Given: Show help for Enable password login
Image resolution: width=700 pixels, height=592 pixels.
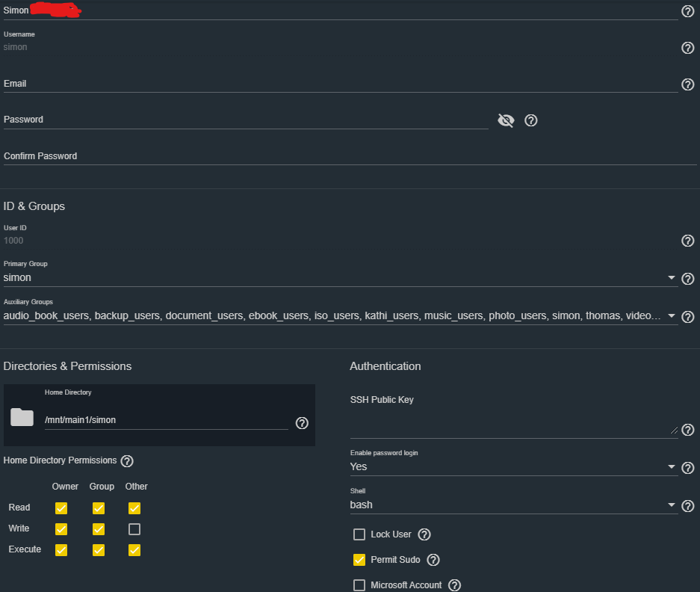Looking at the screenshot, I should point(687,468).
